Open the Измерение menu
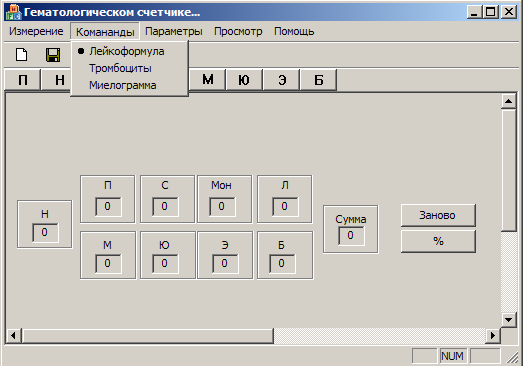The height and width of the screenshot is (366, 523). click(x=36, y=31)
